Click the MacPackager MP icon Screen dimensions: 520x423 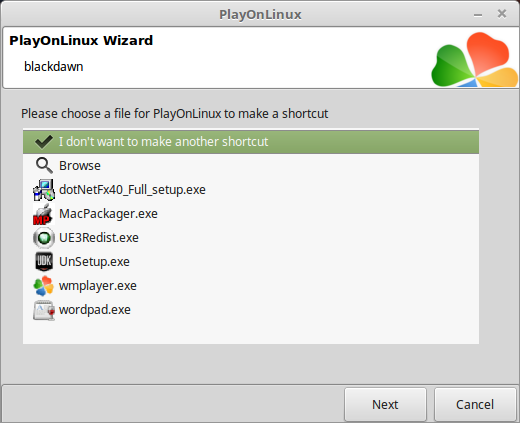click(44, 214)
